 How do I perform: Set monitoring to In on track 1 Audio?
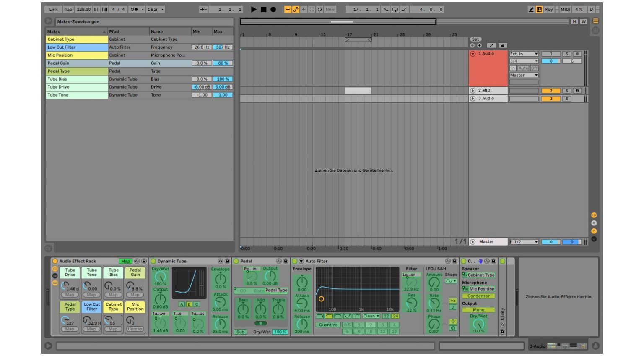(x=513, y=68)
